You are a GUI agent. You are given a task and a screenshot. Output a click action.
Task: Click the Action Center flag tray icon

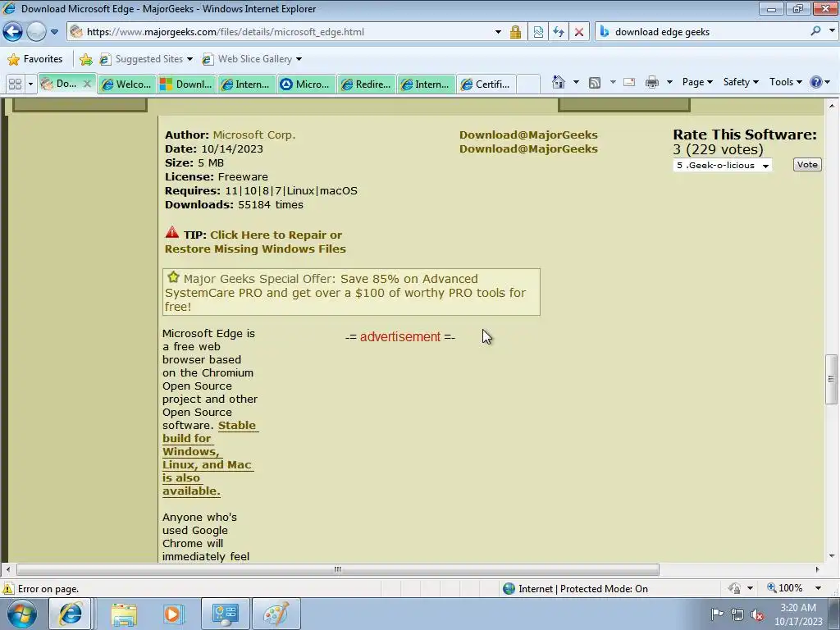coord(716,614)
